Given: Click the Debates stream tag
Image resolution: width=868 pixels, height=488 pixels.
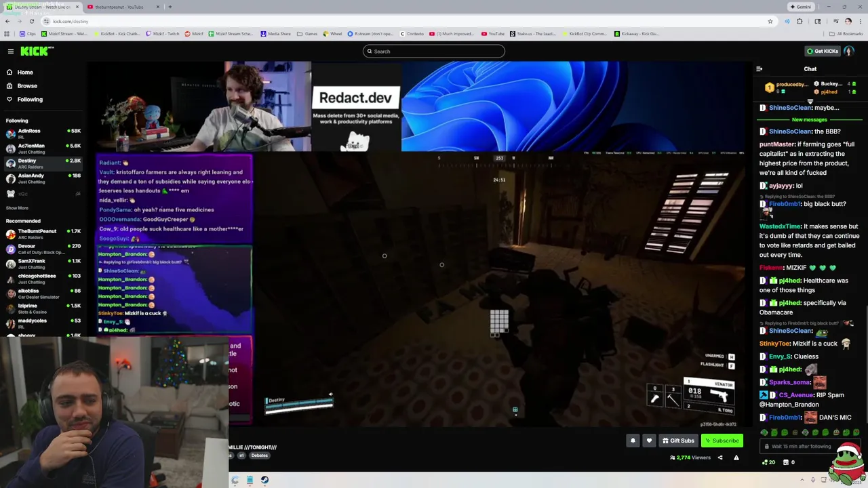Looking at the screenshot, I should coord(259,455).
